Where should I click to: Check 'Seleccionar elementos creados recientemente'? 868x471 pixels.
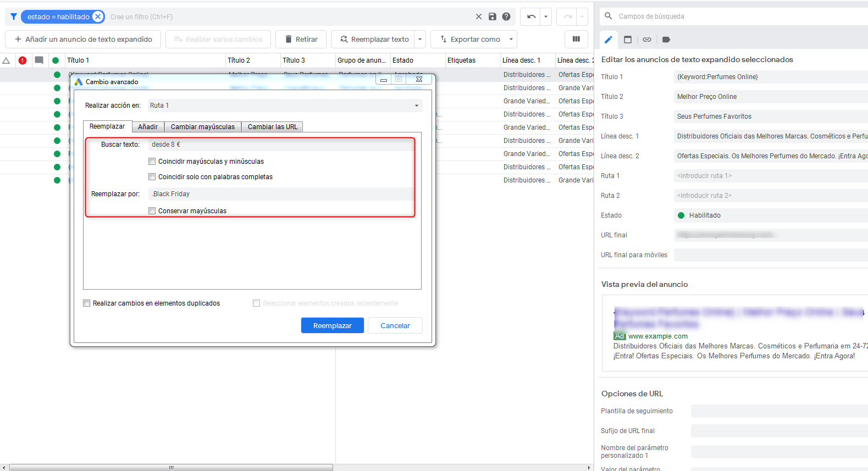click(x=256, y=303)
